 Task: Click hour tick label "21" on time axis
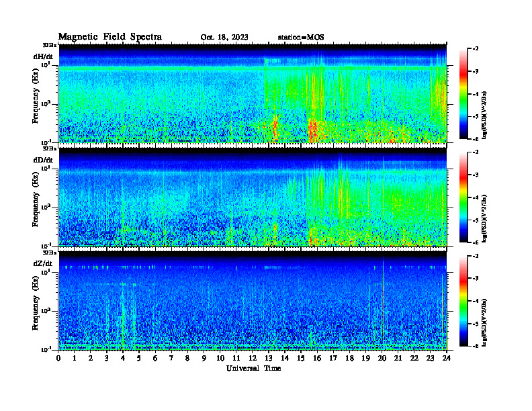pyautogui.click(x=398, y=359)
